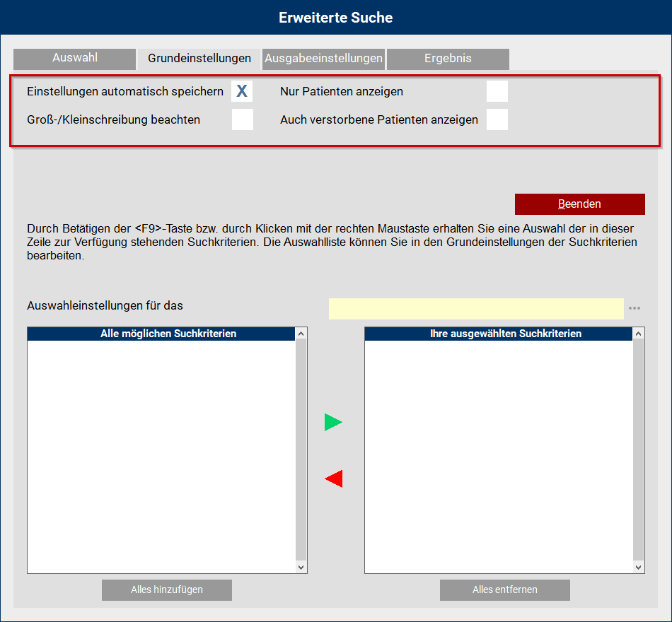Click the red arrow to remove criteria

(x=332, y=479)
